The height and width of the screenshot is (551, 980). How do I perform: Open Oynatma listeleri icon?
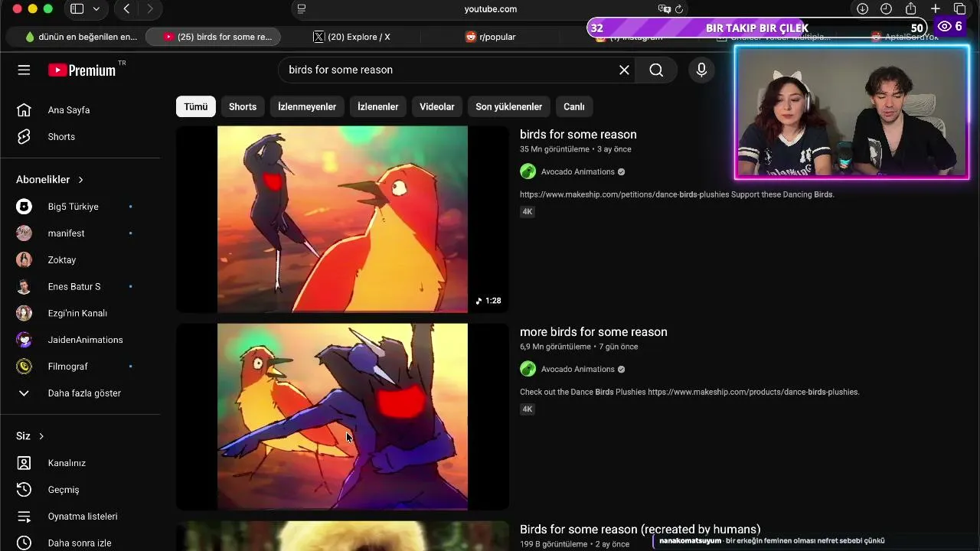click(24, 517)
